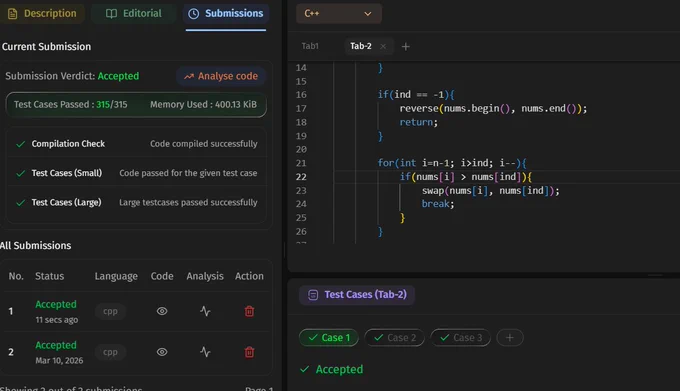The width and height of the screenshot is (680, 391).
Task: Click the cpp language tag of submission 1
Action: pos(110,311)
